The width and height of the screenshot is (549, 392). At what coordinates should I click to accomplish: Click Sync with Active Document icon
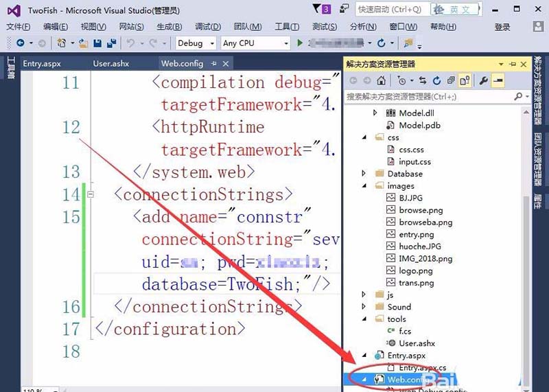pyautogui.click(x=423, y=80)
